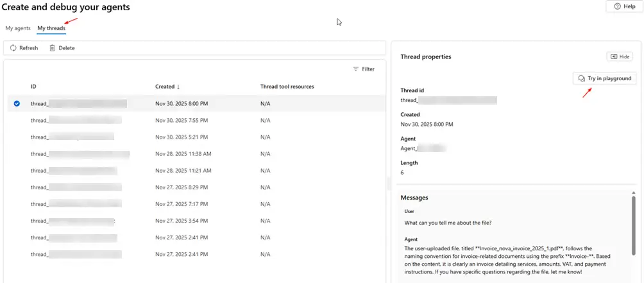644x283 pixels.
Task: Select thread created Nov 27, 2025 7:17 PM
Action: click(182, 204)
